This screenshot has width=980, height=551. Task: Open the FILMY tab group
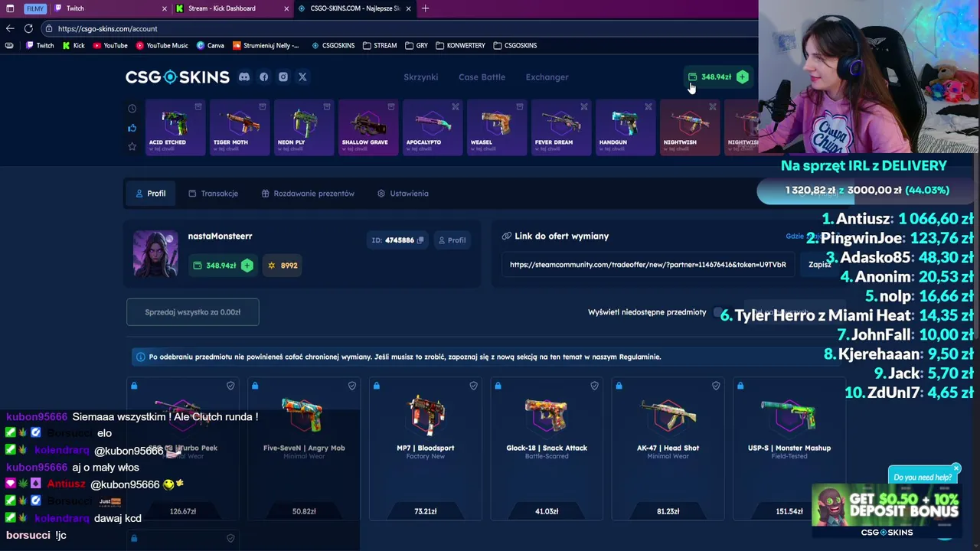(x=34, y=8)
